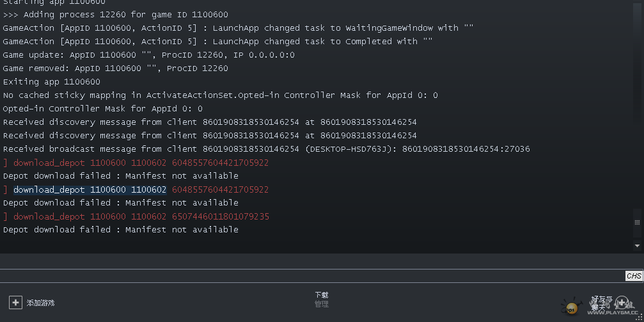Click the highlighted download_depot 1100600 1100602 text

click(x=90, y=189)
